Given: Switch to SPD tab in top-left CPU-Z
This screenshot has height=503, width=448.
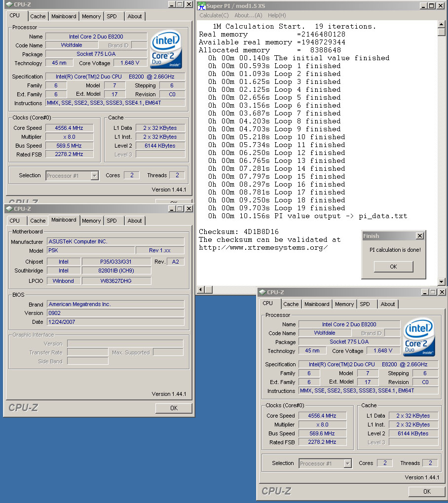Looking at the screenshot, I should (112, 16).
